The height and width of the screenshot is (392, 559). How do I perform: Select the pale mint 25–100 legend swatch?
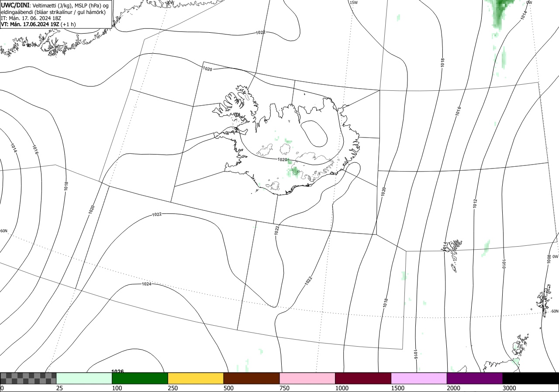pos(84,378)
